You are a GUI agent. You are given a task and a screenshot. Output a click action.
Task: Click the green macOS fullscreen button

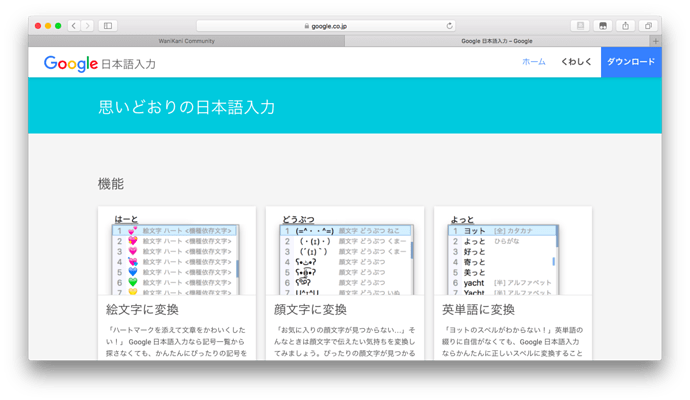(x=58, y=26)
